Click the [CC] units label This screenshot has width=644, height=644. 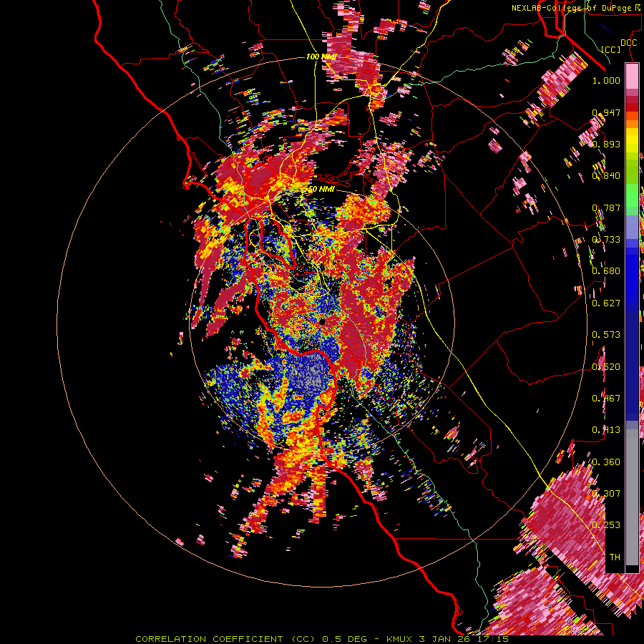(x=610, y=49)
